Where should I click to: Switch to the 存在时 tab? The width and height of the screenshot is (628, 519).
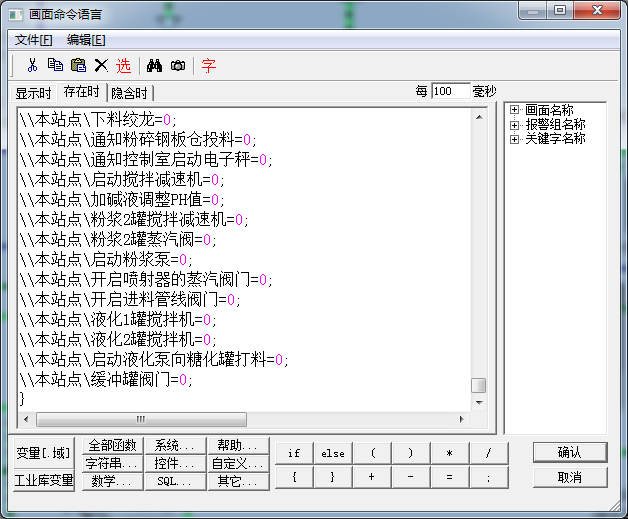81,92
